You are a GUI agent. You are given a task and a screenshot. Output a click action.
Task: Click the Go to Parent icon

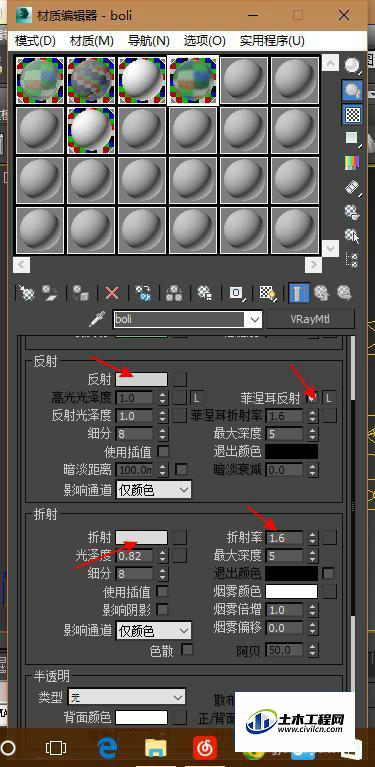pyautogui.click(x=321, y=293)
